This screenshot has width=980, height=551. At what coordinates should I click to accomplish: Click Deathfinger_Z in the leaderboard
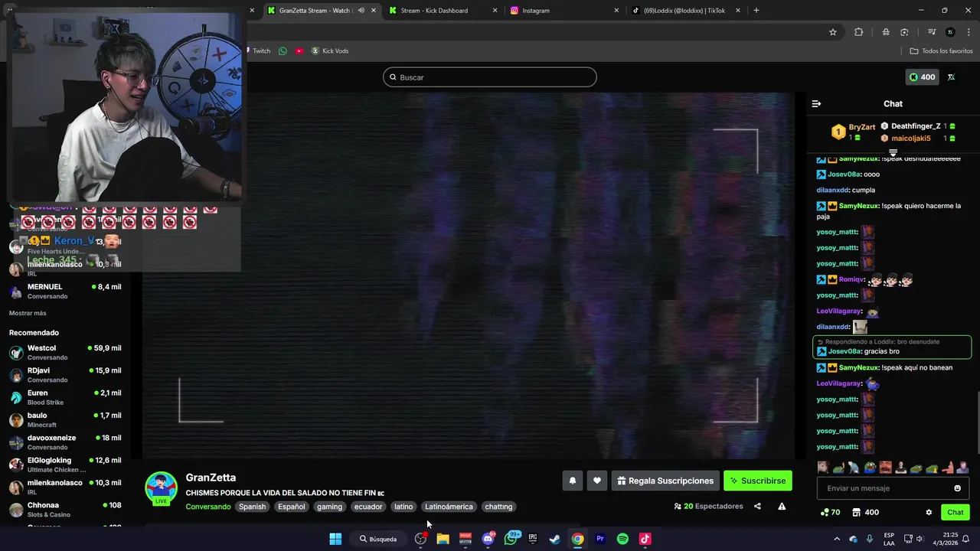pos(916,126)
